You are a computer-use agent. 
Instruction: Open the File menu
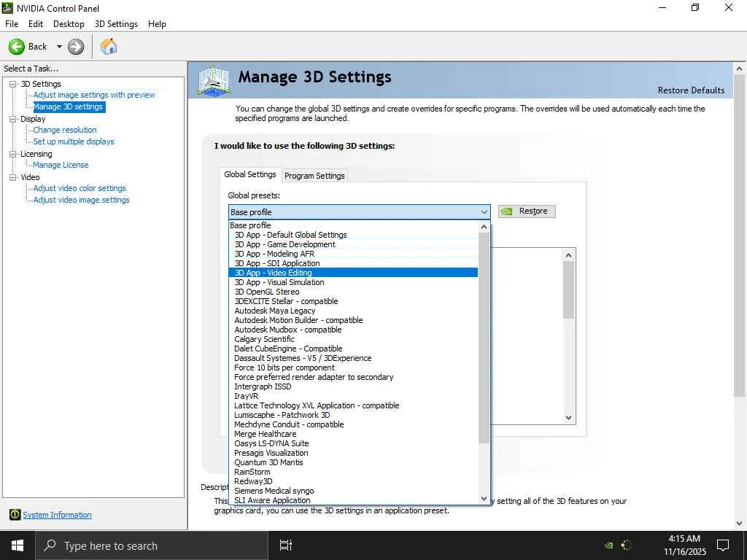(x=12, y=24)
